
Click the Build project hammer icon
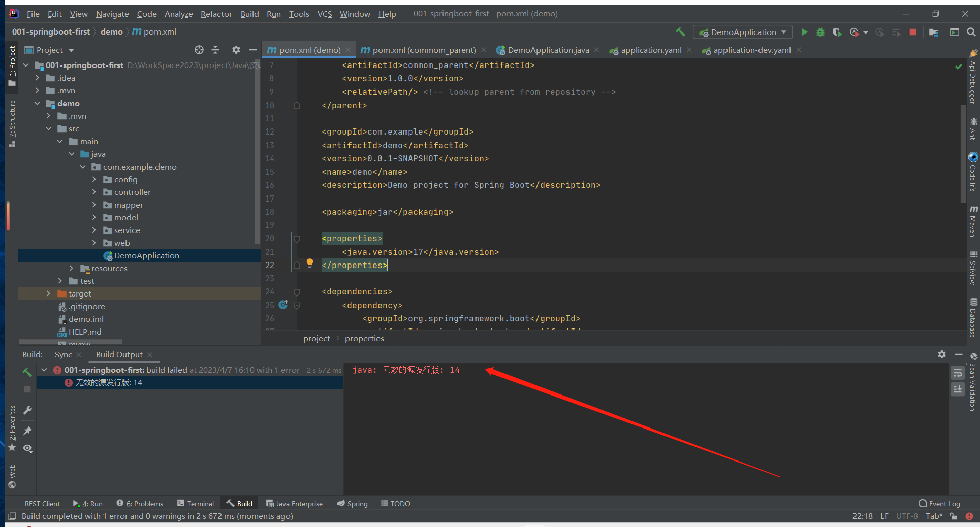680,32
